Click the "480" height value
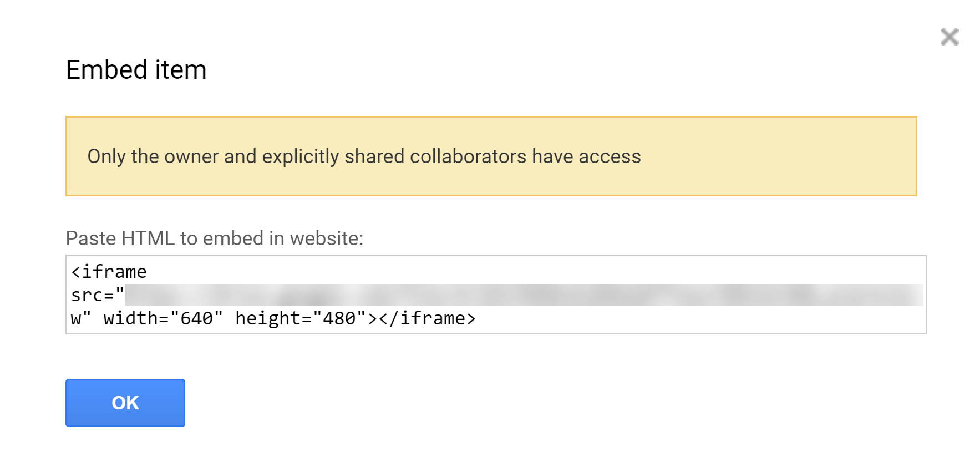The image size is (980, 467). point(339,318)
